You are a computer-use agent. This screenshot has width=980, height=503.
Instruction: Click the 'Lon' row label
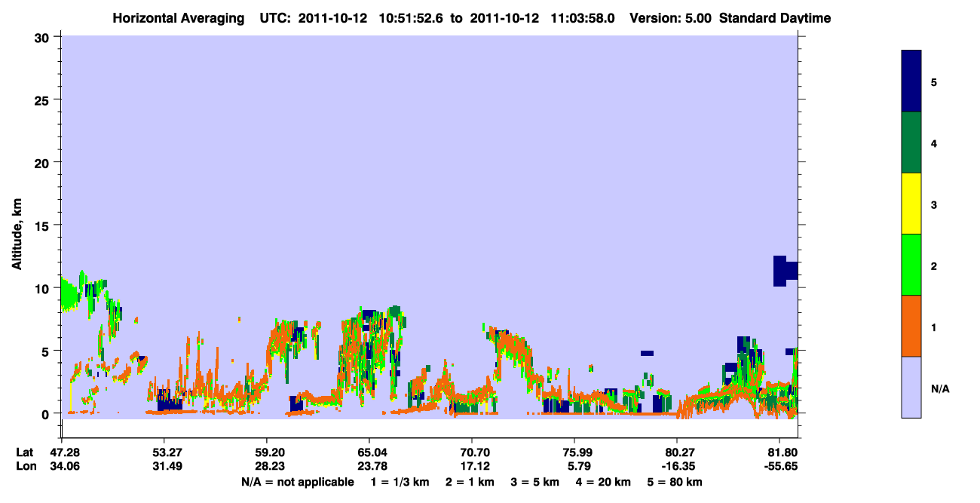[26, 465]
